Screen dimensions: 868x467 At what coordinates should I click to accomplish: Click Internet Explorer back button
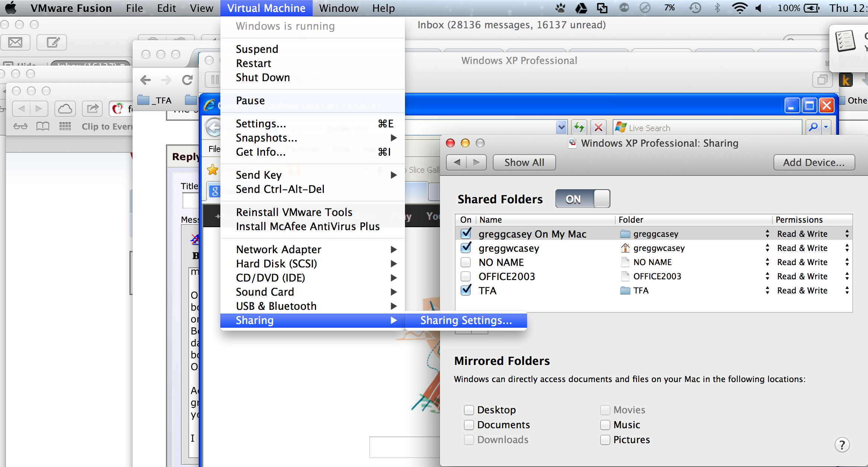click(x=213, y=128)
